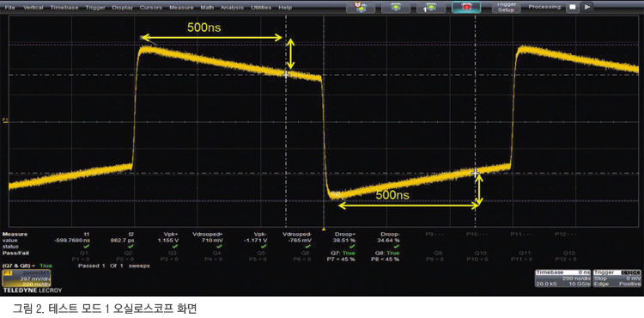Click the Droop+ status checkmark

click(x=353, y=247)
